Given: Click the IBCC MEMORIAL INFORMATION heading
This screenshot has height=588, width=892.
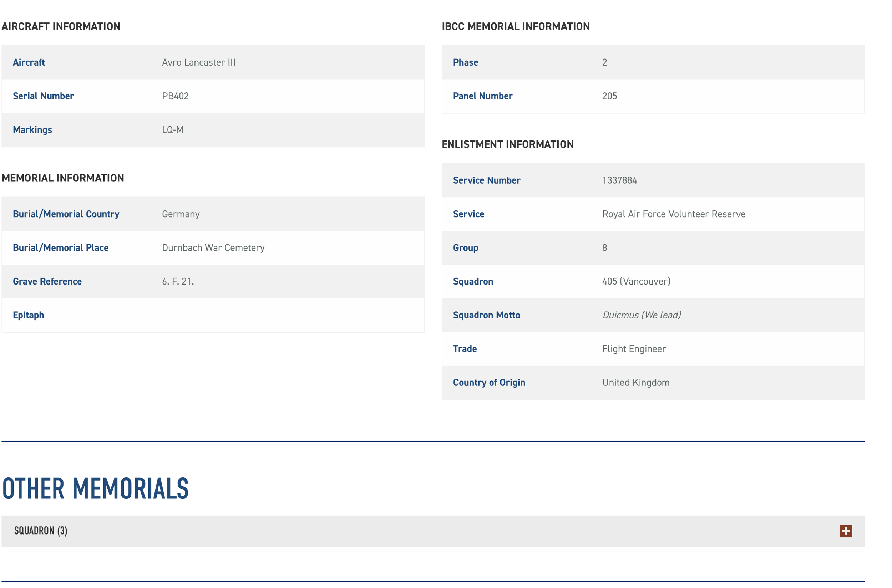Looking at the screenshot, I should (x=515, y=27).
